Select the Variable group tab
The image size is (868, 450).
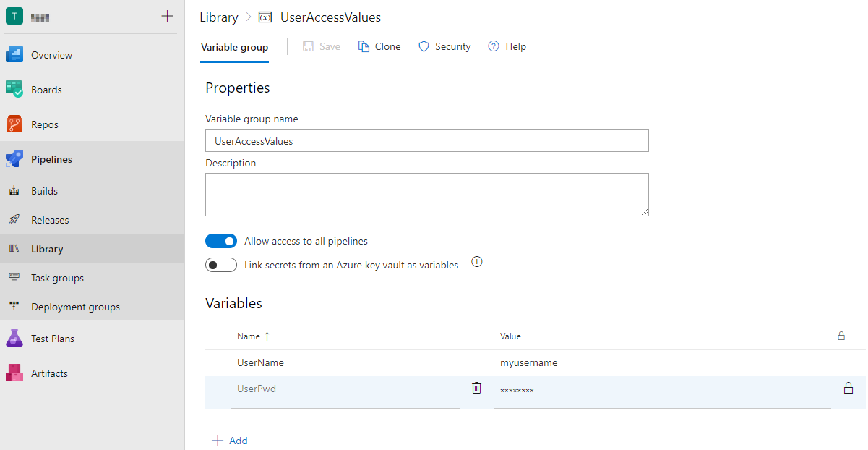(234, 47)
